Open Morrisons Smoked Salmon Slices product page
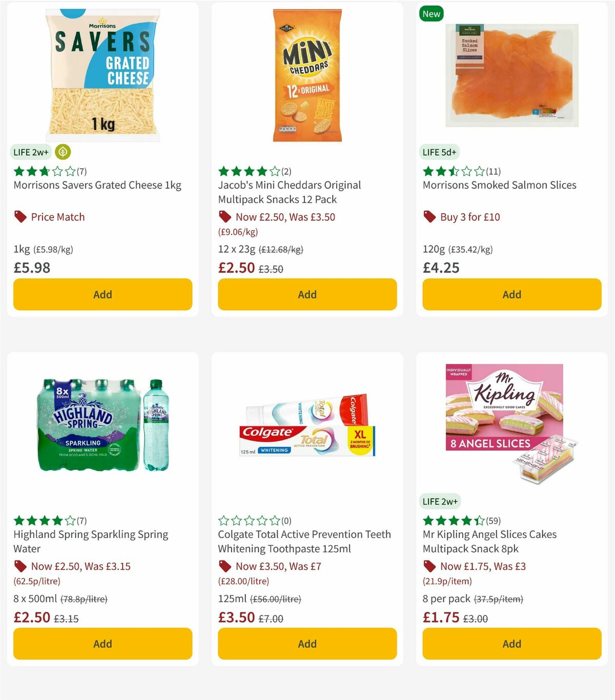The height and width of the screenshot is (700, 615). point(499,185)
